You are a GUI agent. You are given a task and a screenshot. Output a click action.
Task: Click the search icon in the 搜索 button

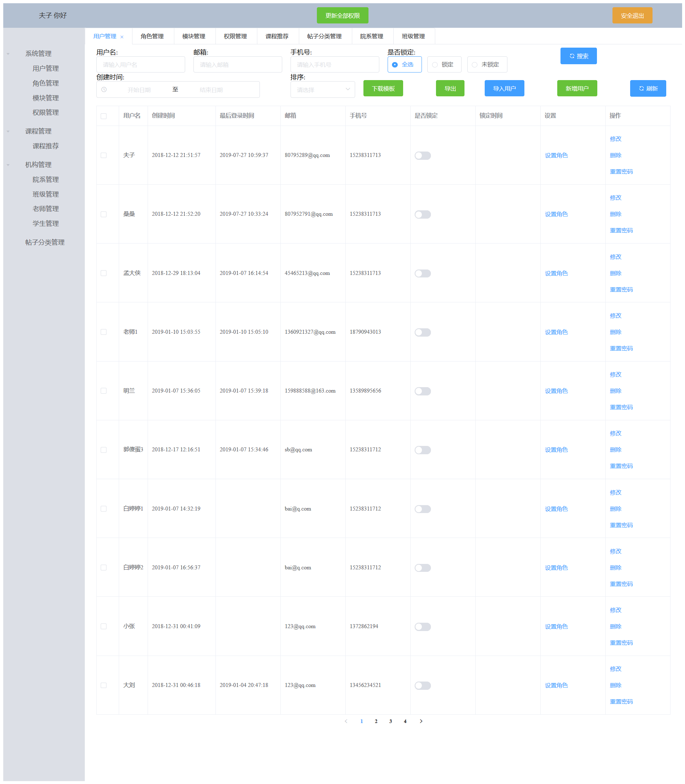(x=572, y=56)
